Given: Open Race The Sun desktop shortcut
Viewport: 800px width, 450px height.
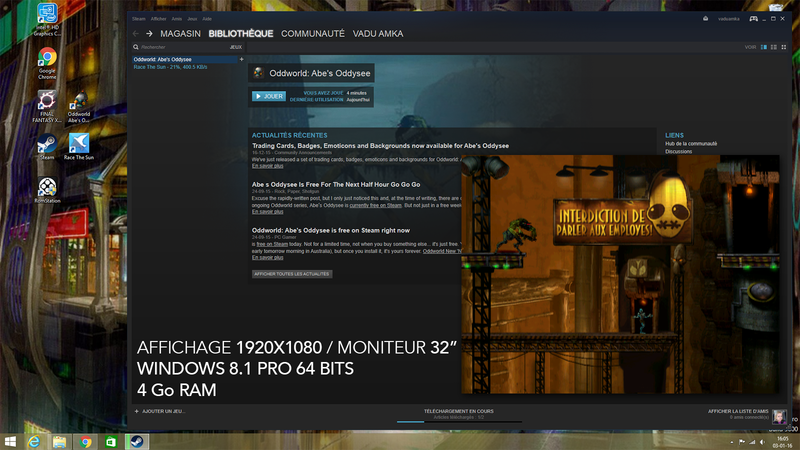Looking at the screenshot, I should click(x=79, y=147).
